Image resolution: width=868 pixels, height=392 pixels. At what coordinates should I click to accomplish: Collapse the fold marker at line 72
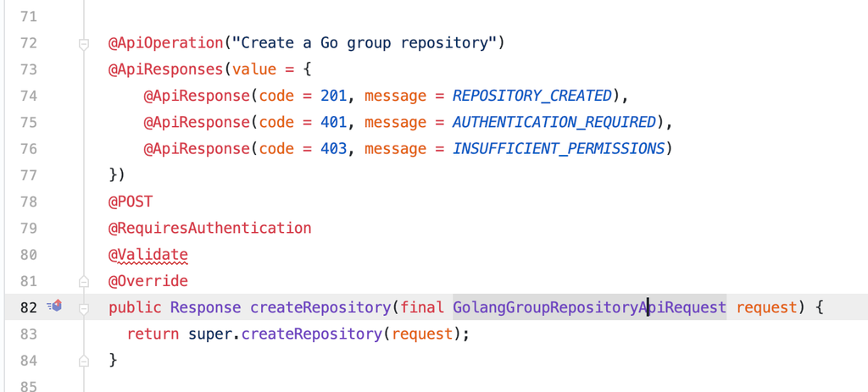(x=84, y=43)
